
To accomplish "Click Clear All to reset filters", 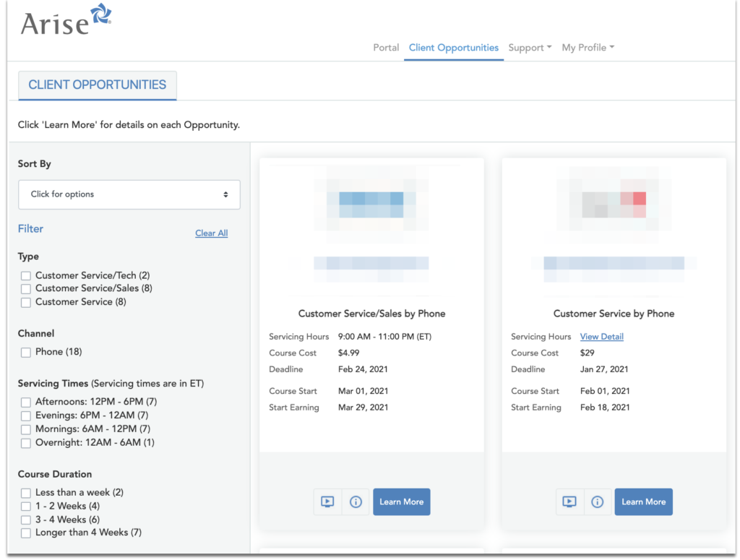I will [x=211, y=233].
